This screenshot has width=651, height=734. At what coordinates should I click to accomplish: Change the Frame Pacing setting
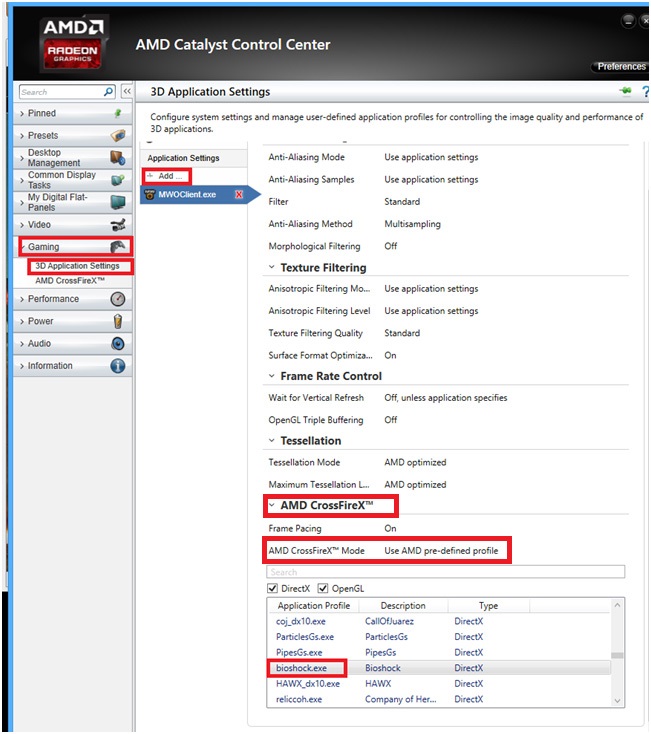point(390,528)
